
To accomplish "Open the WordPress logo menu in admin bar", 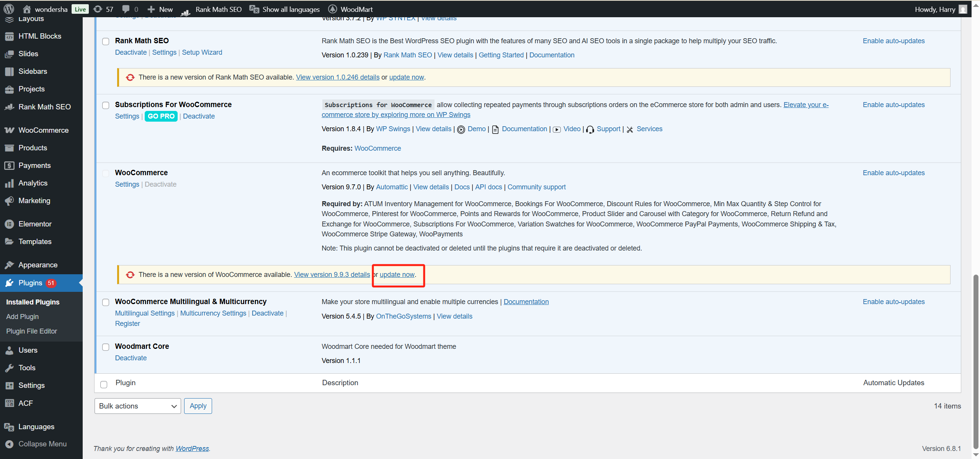I will click(8, 9).
